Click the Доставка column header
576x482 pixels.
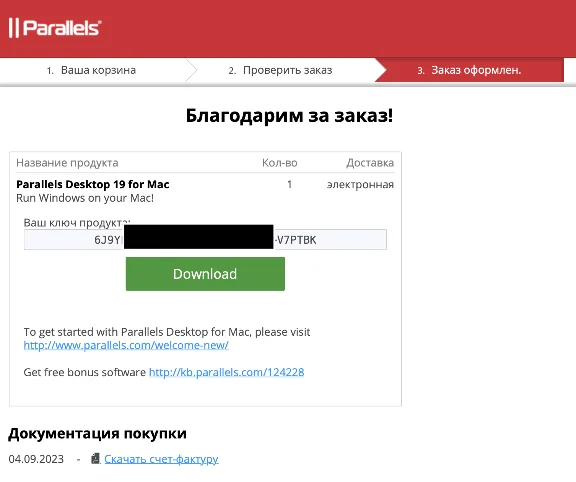(370, 163)
